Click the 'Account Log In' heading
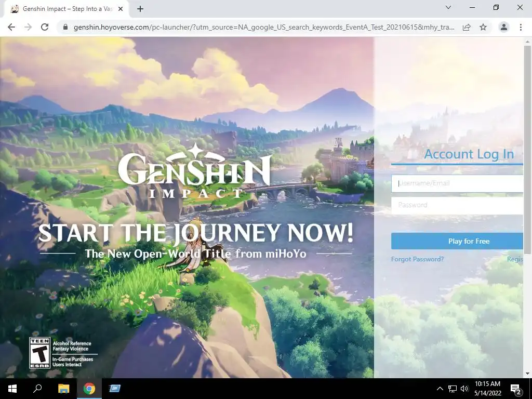 click(x=469, y=154)
